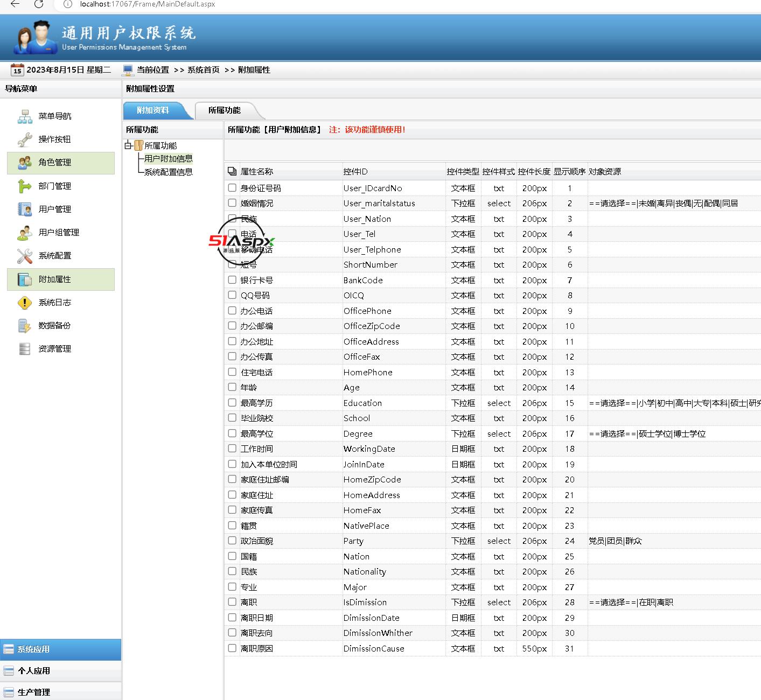Click 系统首页 in the breadcrumb

click(x=204, y=70)
